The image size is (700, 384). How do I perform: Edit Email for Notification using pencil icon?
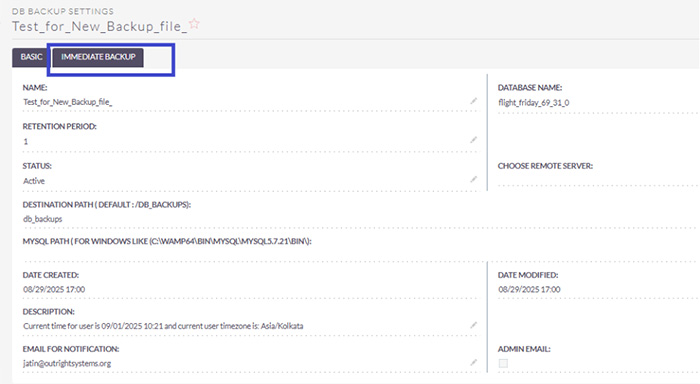click(473, 363)
